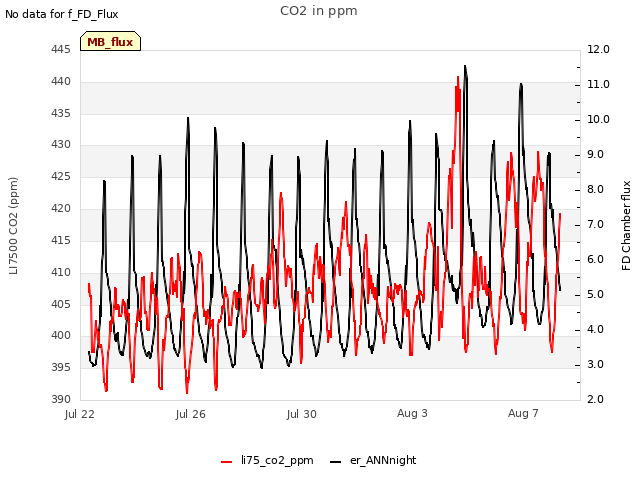
Task: Click the Aug 3 date tick label
Action: tap(412, 413)
